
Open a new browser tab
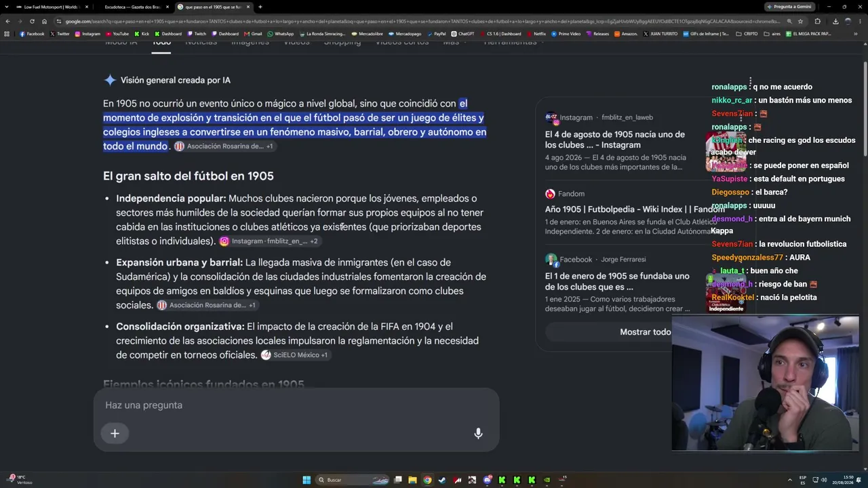pyautogui.click(x=260, y=7)
